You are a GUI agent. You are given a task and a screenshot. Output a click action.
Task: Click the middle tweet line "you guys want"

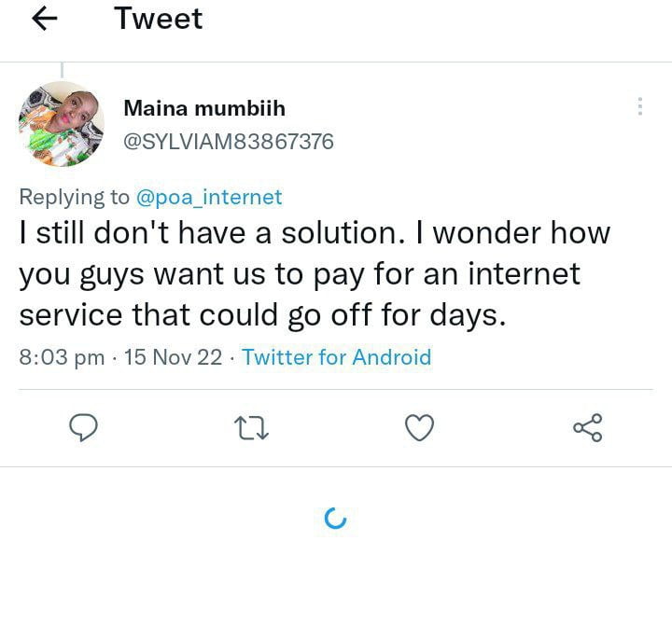(x=300, y=274)
